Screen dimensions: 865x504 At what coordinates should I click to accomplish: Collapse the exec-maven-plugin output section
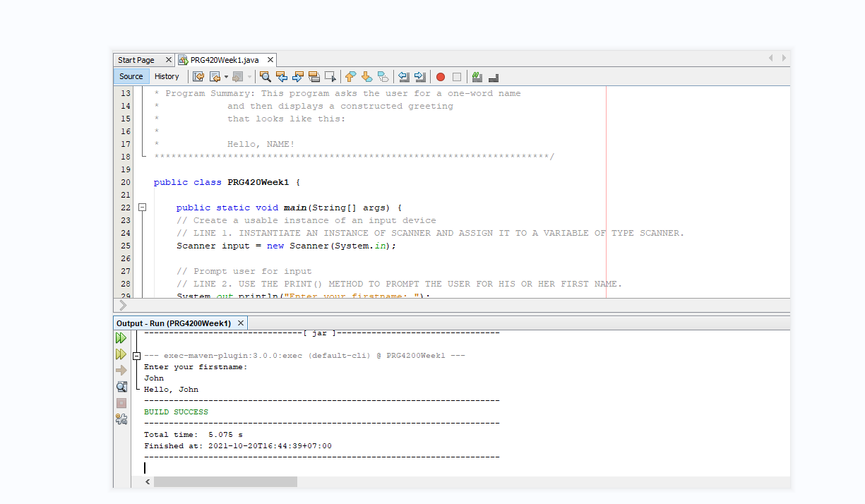pos(136,355)
